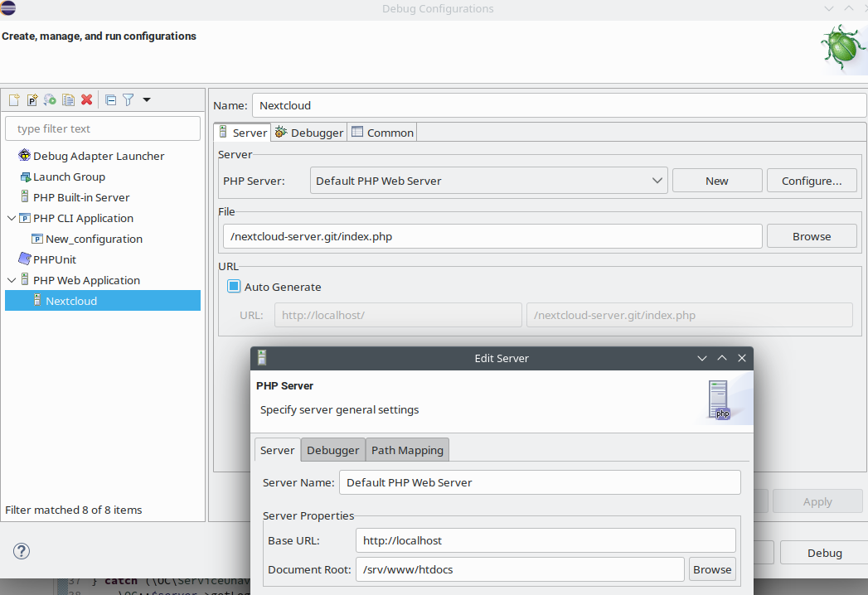Click Browse next to the File field
The height and width of the screenshot is (595, 868).
812,236
